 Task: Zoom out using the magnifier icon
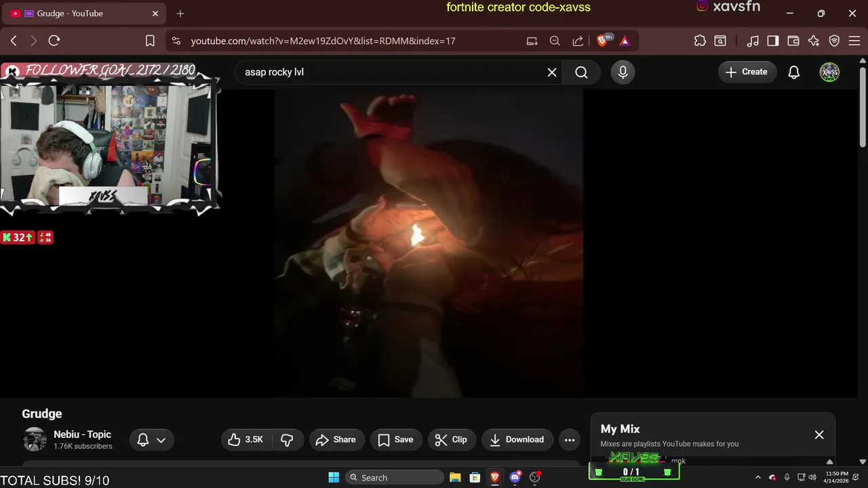(555, 41)
